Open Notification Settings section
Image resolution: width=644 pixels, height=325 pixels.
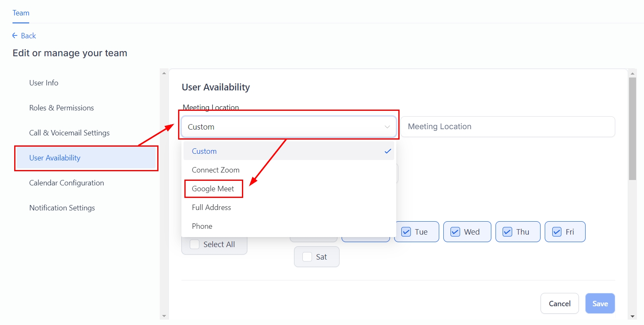pos(62,208)
